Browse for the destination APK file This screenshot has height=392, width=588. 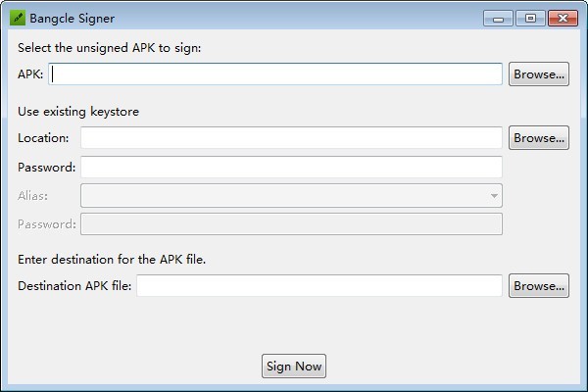(x=538, y=285)
